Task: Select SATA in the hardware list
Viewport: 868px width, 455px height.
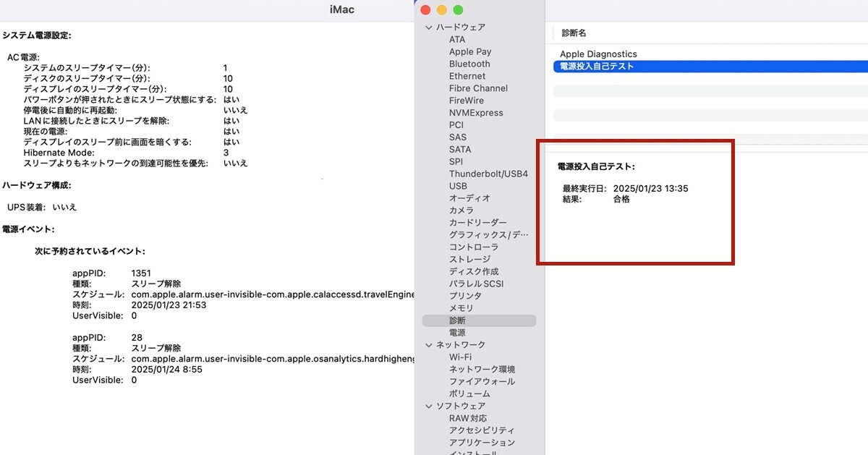Action: pyautogui.click(x=460, y=150)
